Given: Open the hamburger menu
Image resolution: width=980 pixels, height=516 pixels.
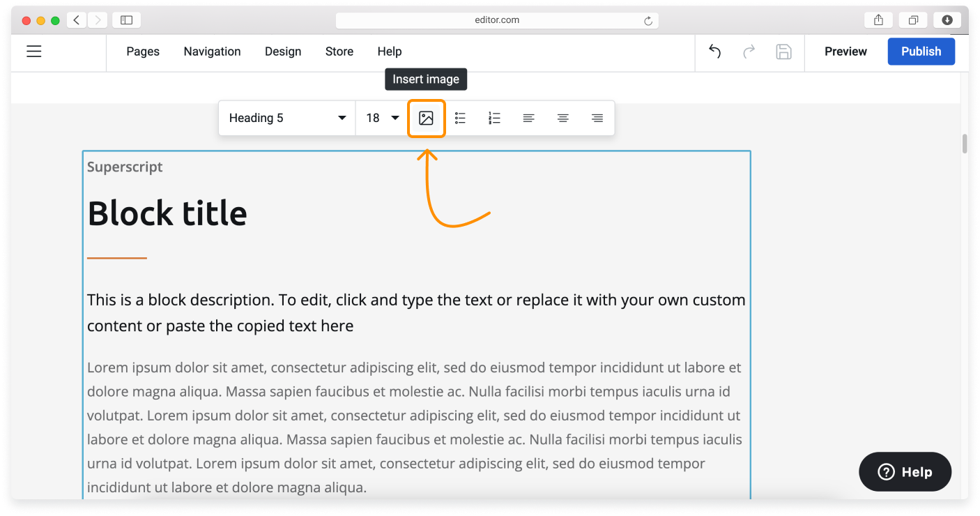Looking at the screenshot, I should click(33, 52).
